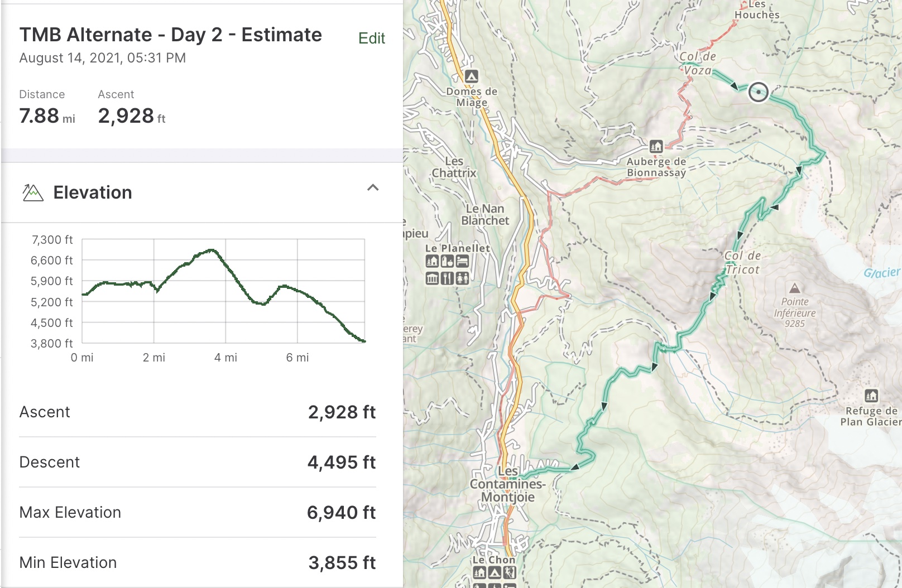This screenshot has height=588, width=902.
Task: Click the restaurant fork-knife icon at Le Planellet
Action: coord(447,278)
